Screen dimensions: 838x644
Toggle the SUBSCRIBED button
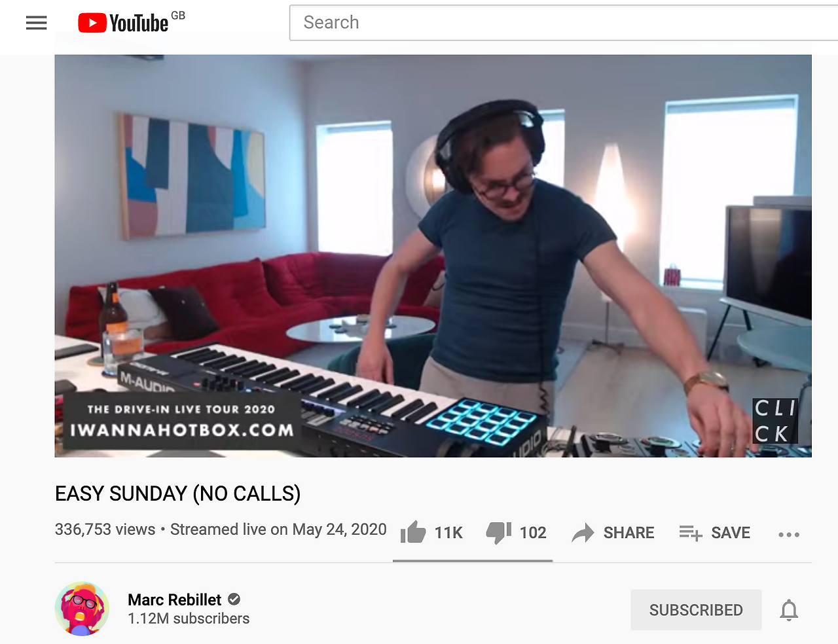(696, 610)
